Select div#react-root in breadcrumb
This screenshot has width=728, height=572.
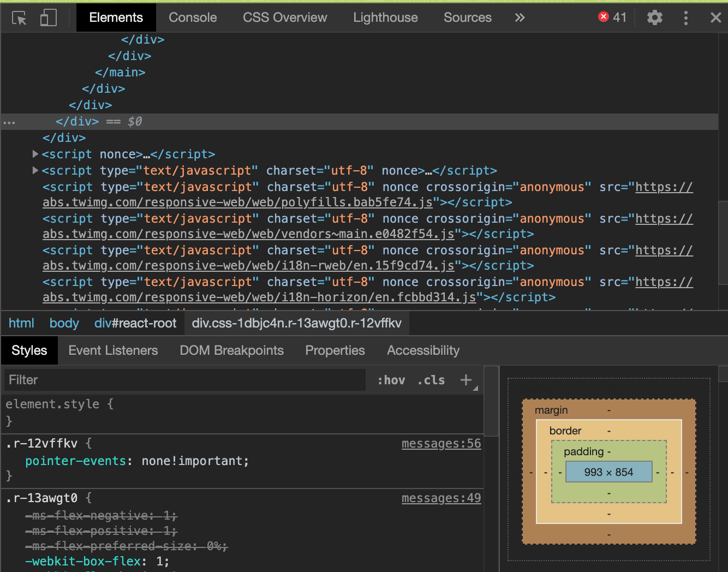pos(135,323)
